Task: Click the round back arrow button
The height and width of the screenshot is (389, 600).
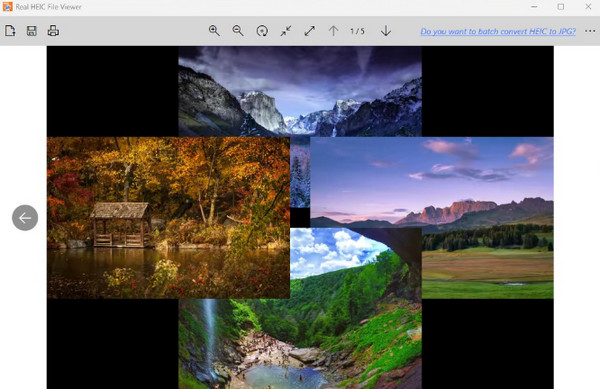Action: click(x=25, y=218)
